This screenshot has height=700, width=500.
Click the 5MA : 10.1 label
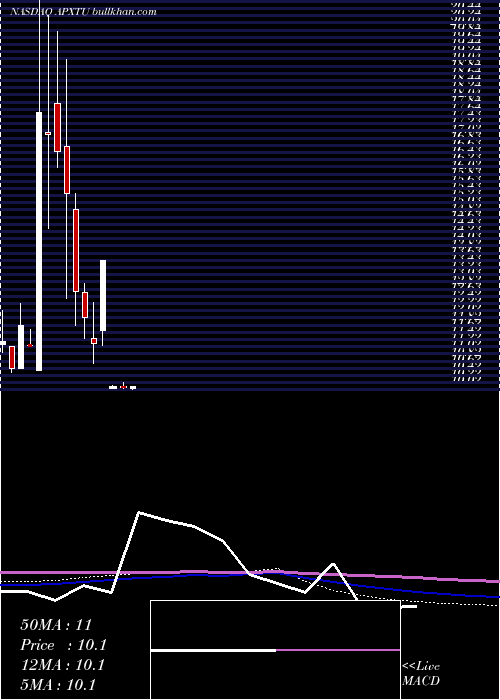point(58,685)
